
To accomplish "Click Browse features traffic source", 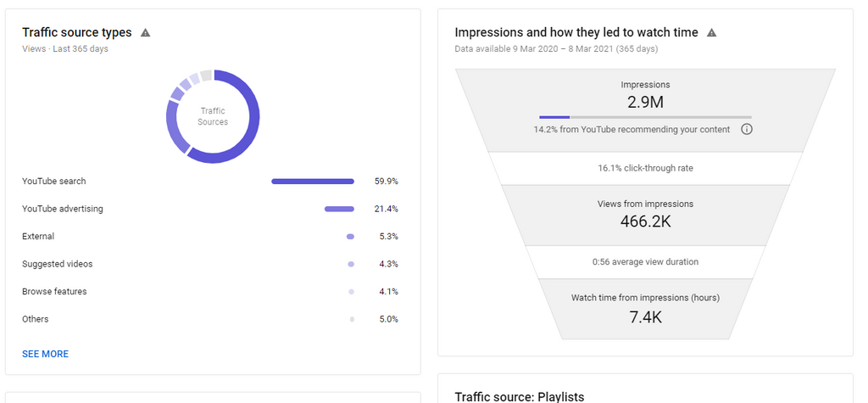I will coord(54,292).
